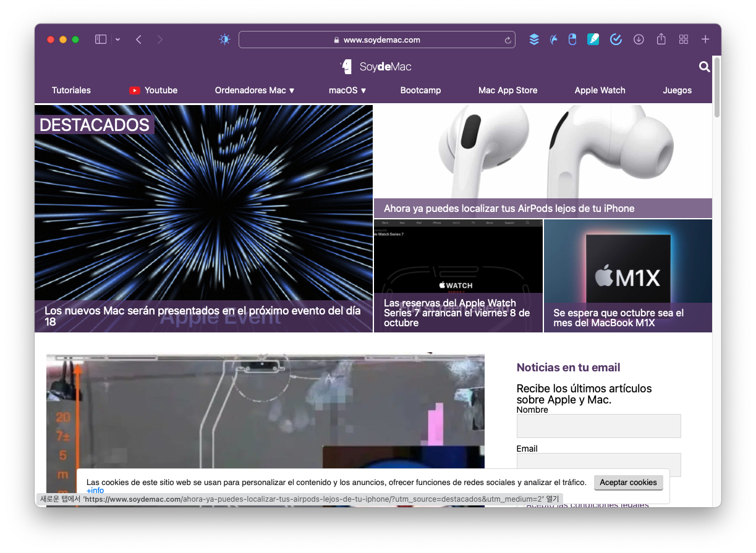
Task: Go to the Apple Watch section
Action: coord(600,90)
